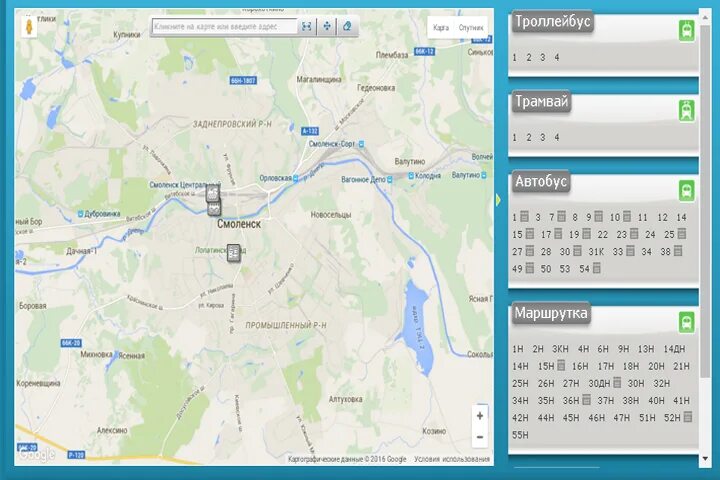
Task: Open the Условия использования link on the map
Action: point(452,459)
